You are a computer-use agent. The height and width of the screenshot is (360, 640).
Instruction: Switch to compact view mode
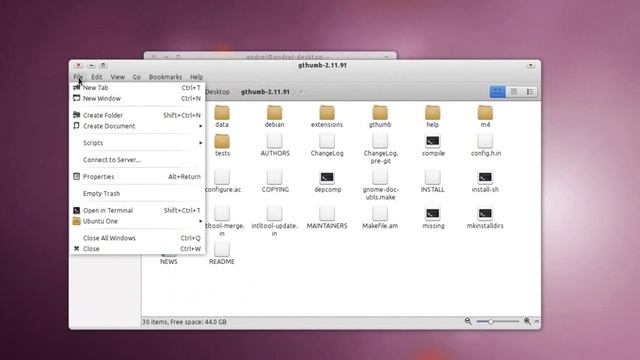pyautogui.click(x=514, y=92)
